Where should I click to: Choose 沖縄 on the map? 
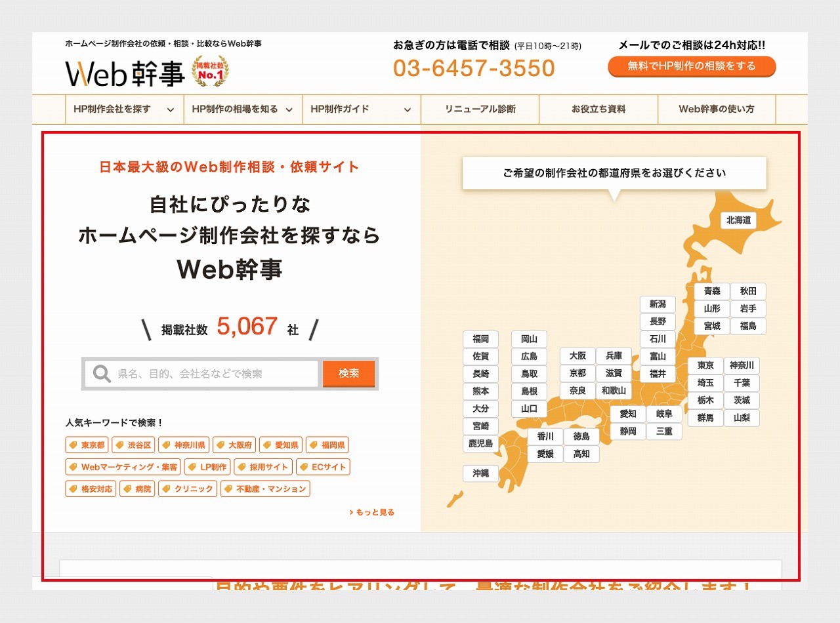pos(480,473)
